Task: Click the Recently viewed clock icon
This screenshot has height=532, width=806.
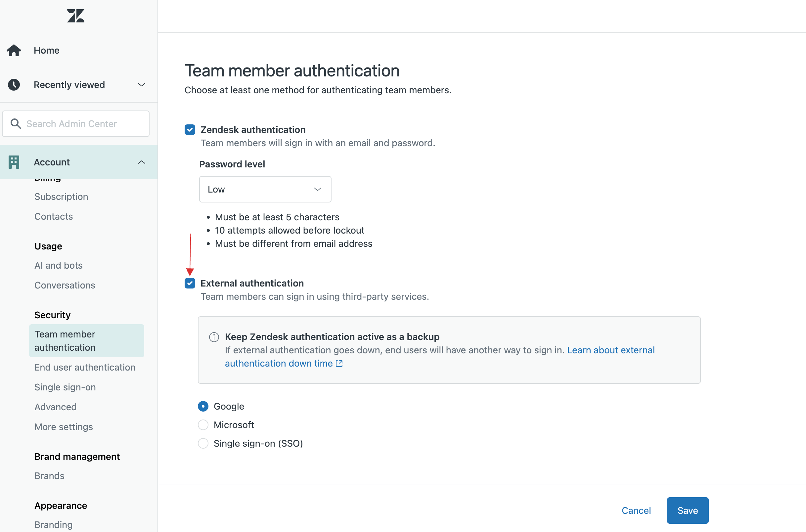Action: tap(14, 84)
